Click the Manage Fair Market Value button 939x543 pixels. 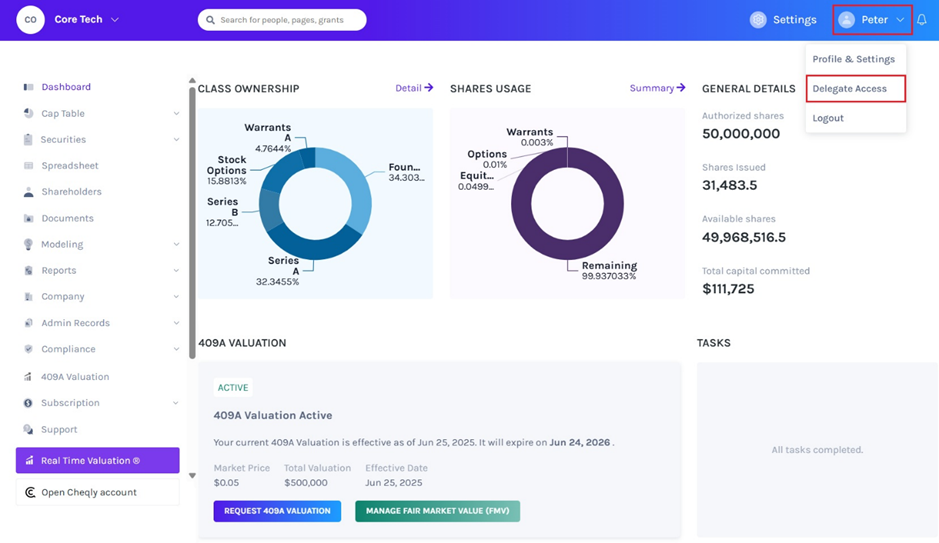[437, 511]
